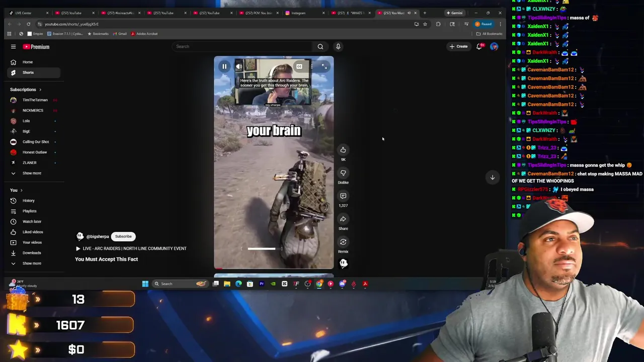644x362 pixels.
Task: Click the search magnifier button
Action: 320,46
